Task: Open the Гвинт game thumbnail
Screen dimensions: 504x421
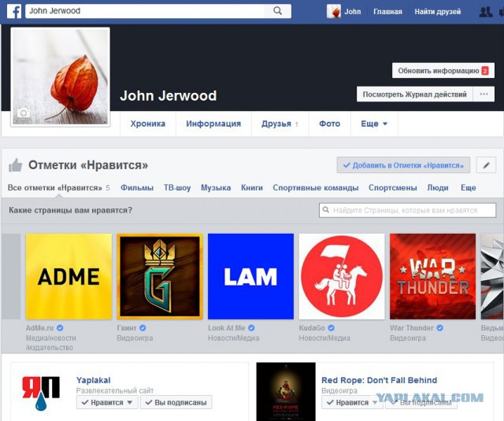Action: pyautogui.click(x=160, y=276)
